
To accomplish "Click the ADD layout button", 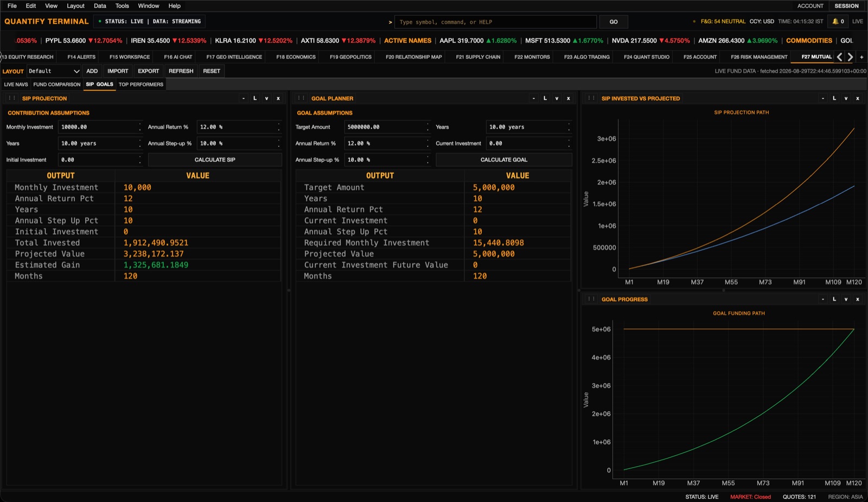I will tap(92, 71).
